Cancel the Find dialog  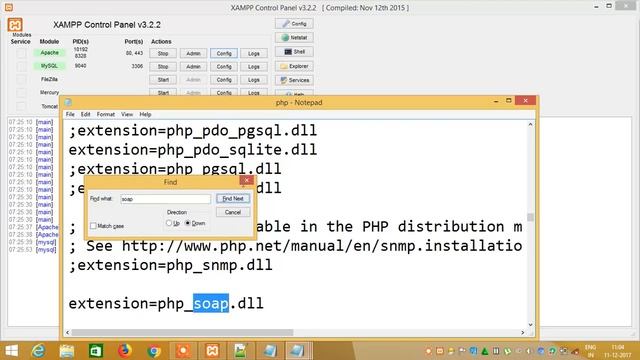[233, 212]
